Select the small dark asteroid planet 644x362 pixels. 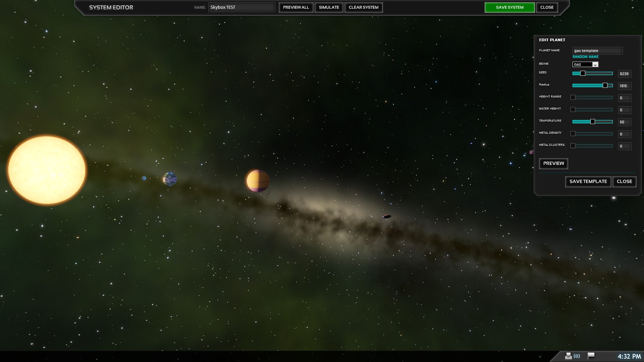pos(387,217)
